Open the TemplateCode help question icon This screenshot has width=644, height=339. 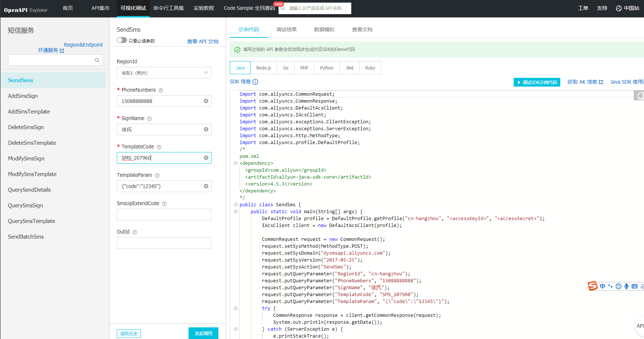(159, 147)
